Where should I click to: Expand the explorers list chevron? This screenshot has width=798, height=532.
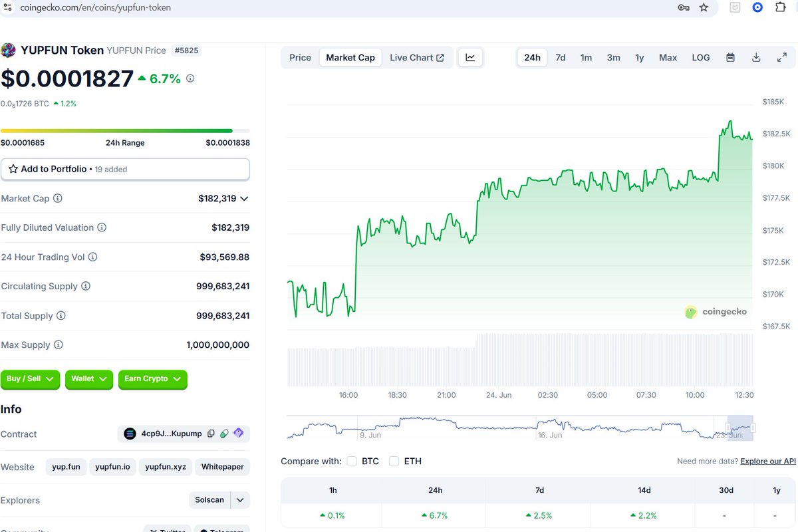[240, 500]
